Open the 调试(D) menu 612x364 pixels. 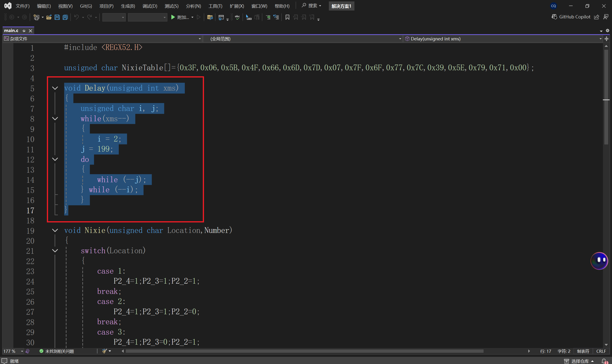tap(150, 6)
